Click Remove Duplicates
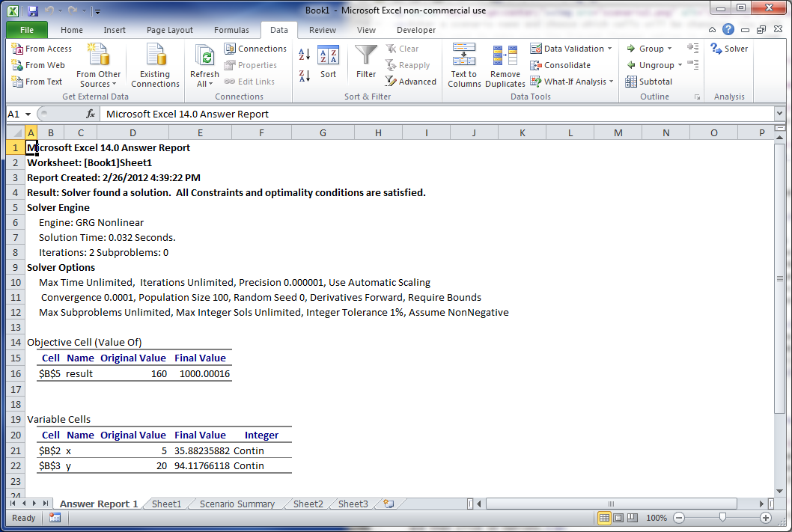The width and height of the screenshot is (792, 532). [x=505, y=65]
